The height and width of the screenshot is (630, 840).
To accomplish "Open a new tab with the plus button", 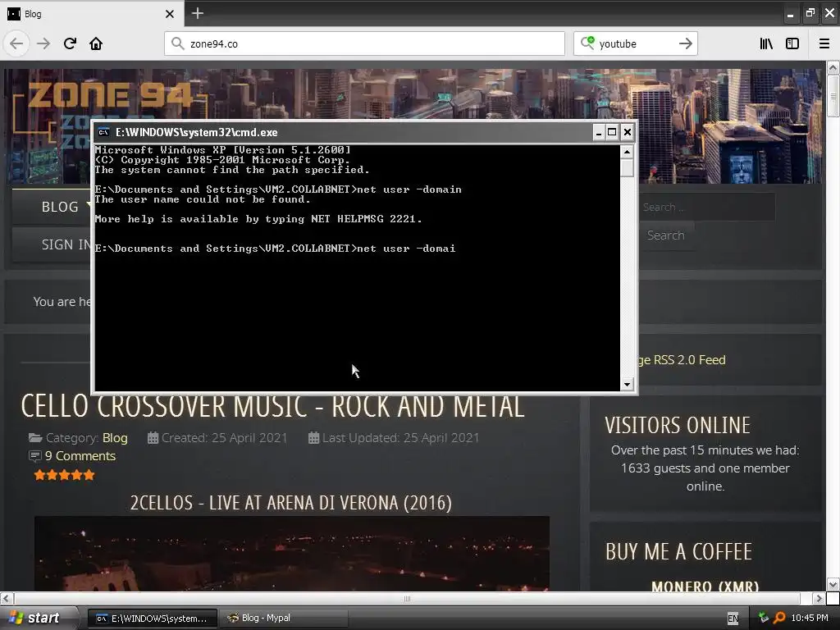I will [197, 13].
